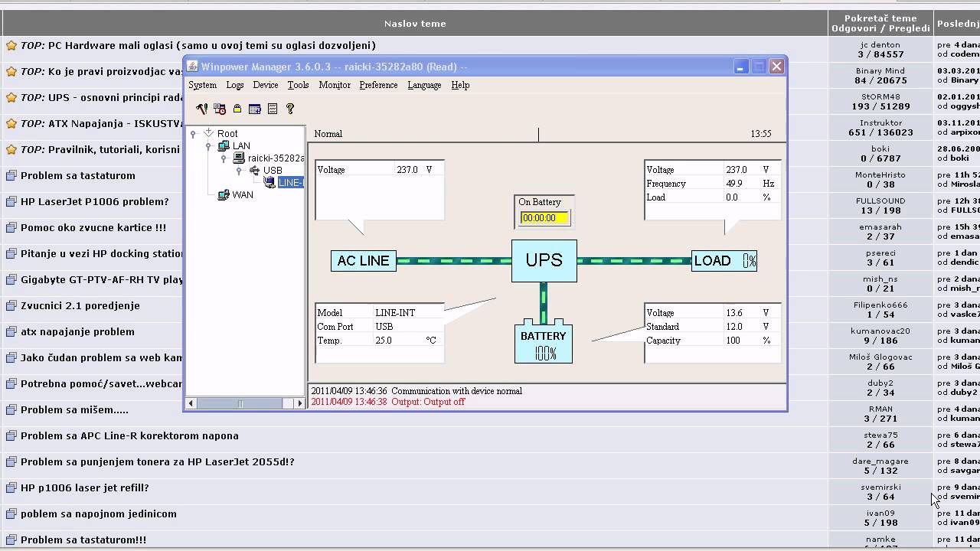This screenshot has height=551, width=980.
Task: Click the Temp. 25.0 °C reading
Action: coord(379,341)
